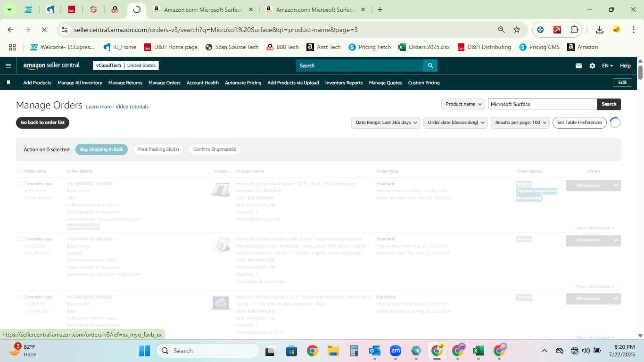The height and width of the screenshot is (362, 644).
Task: Click the bookmark flag icon in nav bar
Action: (x=8, y=82)
